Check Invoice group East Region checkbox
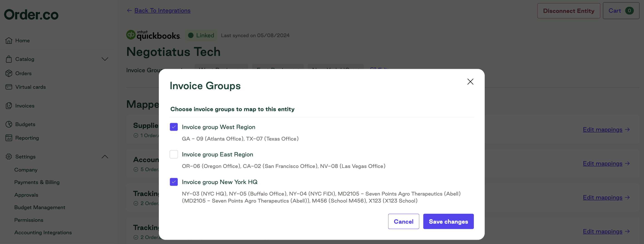 coord(174,154)
